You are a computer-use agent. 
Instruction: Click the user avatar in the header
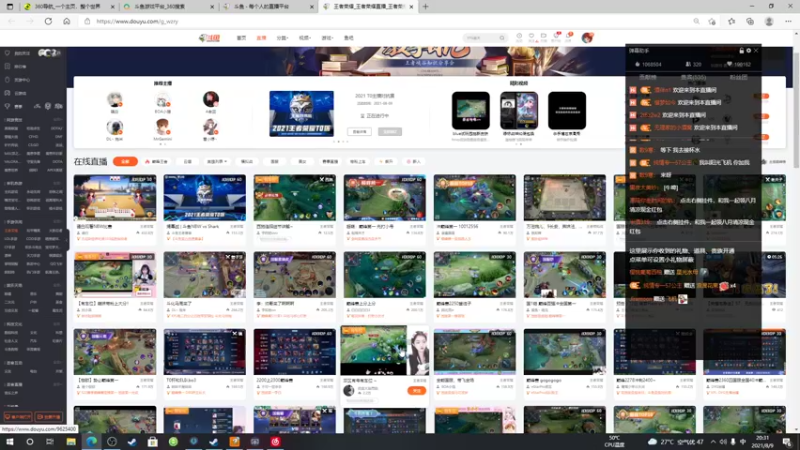coord(587,37)
